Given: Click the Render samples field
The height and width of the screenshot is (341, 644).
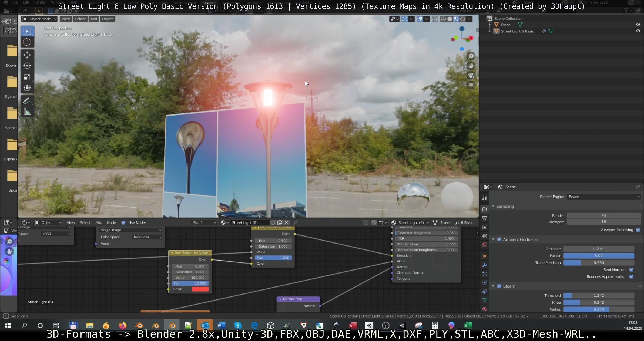Looking at the screenshot, I should click(603, 216).
